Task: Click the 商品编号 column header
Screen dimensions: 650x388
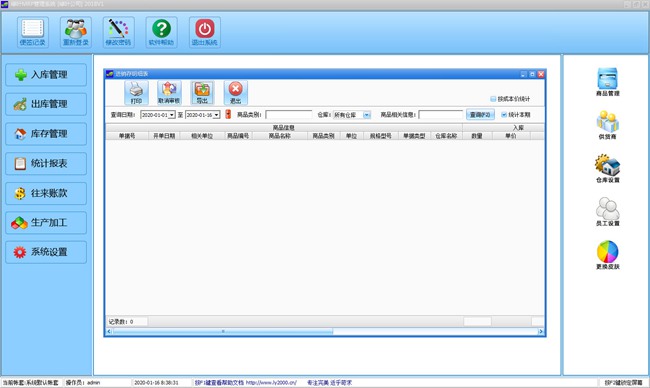Action: [x=238, y=136]
